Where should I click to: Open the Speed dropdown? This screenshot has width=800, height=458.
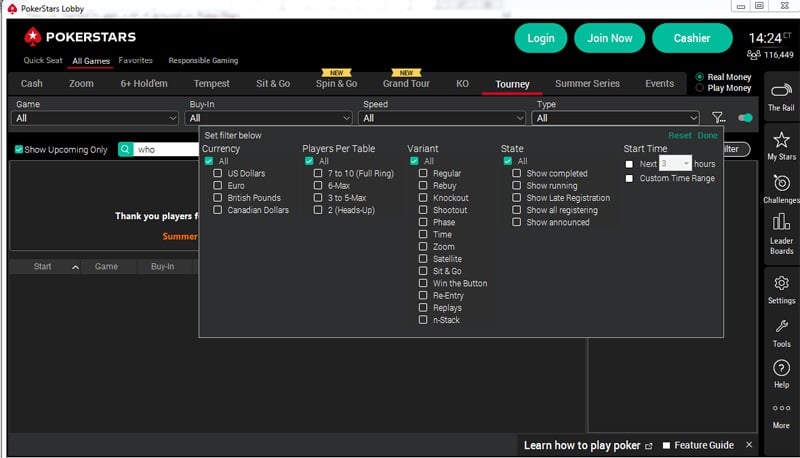(x=442, y=118)
